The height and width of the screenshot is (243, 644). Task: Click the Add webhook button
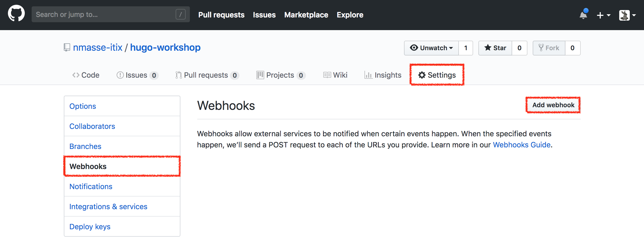click(553, 105)
